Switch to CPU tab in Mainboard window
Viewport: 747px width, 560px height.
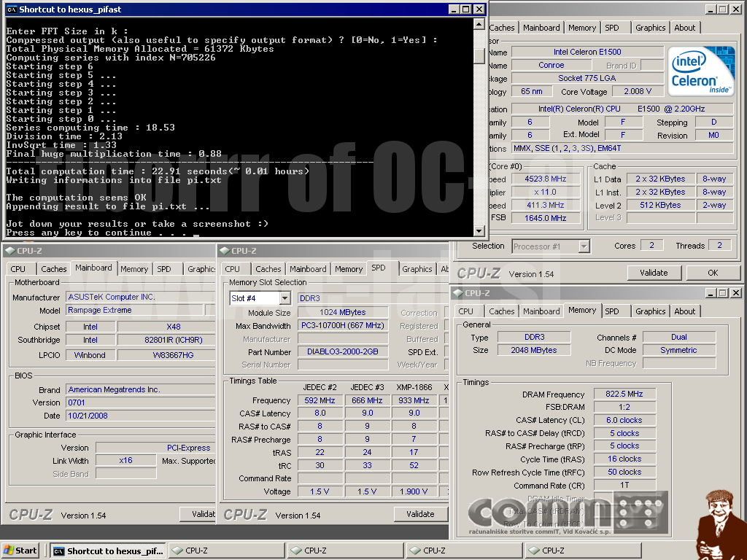tap(18, 269)
